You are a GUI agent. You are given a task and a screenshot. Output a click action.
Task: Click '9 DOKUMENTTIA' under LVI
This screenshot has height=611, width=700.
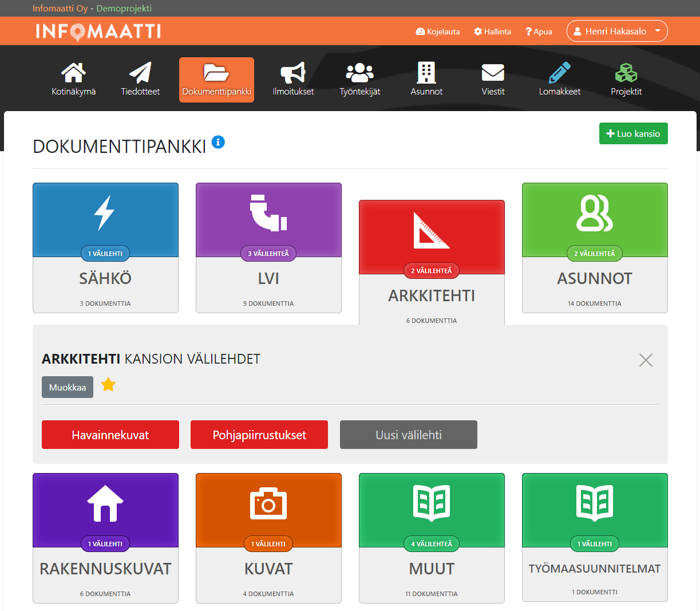(x=268, y=303)
